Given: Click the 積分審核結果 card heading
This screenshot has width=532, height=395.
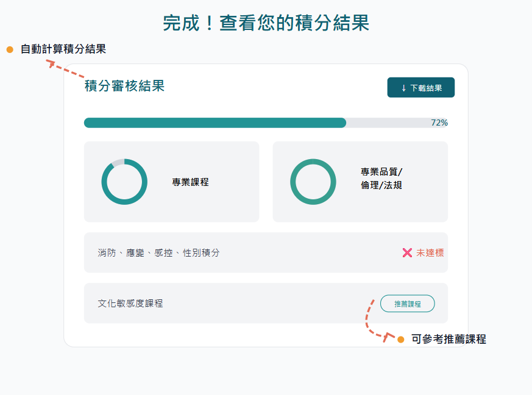Looking at the screenshot, I should coord(124,86).
